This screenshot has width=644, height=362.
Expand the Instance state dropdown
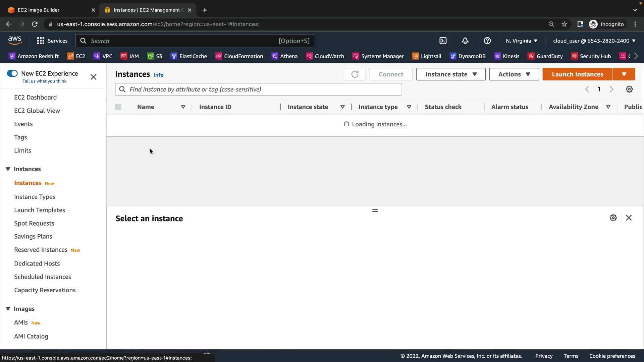coord(450,74)
